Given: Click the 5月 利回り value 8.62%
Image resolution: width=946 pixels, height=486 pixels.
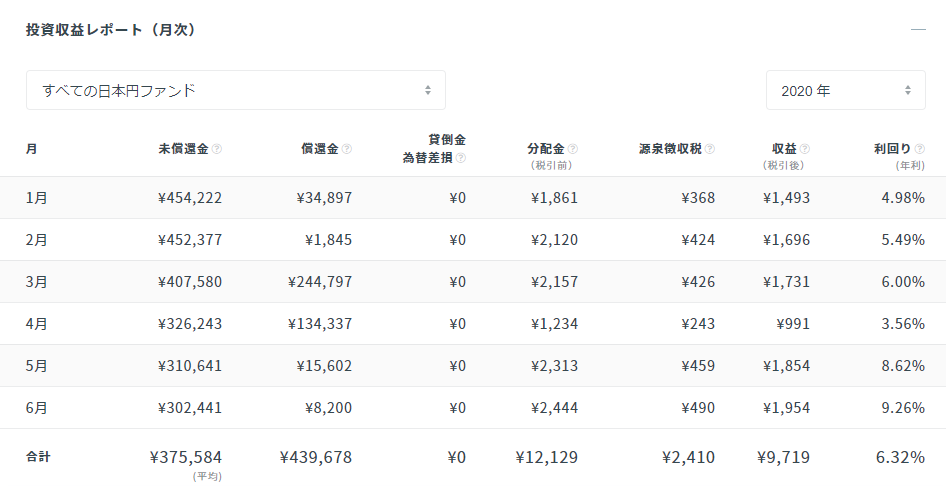Looking at the screenshot, I should pyautogui.click(x=903, y=366).
